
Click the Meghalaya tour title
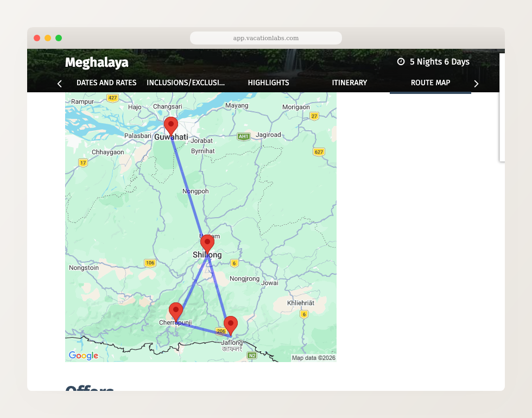click(x=97, y=63)
